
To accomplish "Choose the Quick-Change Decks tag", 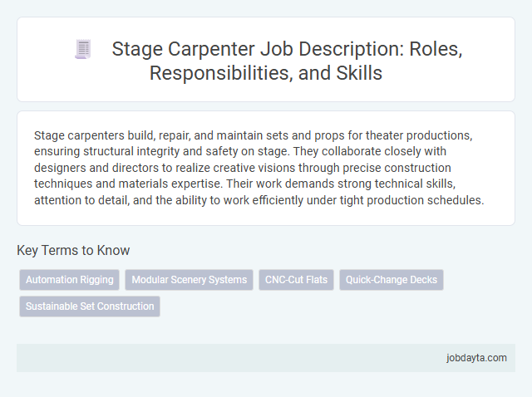I will tap(392, 280).
